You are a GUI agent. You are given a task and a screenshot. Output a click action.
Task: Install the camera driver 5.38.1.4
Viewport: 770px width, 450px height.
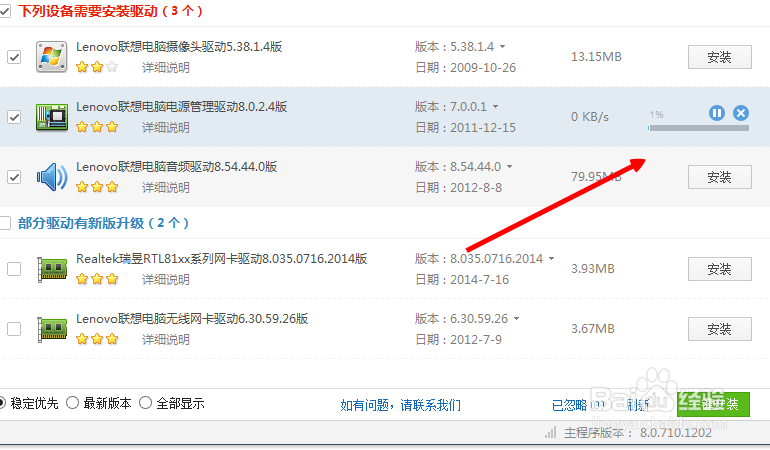point(719,57)
